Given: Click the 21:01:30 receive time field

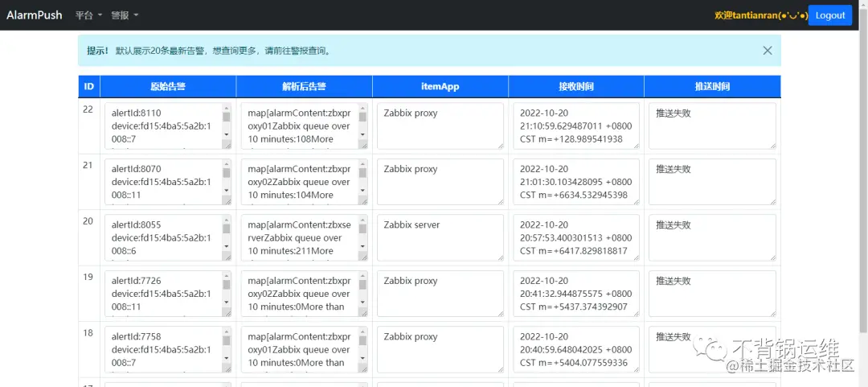Looking at the screenshot, I should [x=576, y=182].
